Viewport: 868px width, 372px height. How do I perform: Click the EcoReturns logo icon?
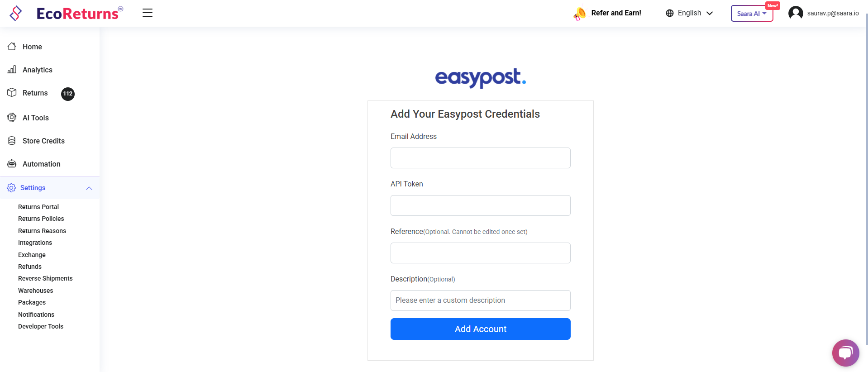pos(16,14)
